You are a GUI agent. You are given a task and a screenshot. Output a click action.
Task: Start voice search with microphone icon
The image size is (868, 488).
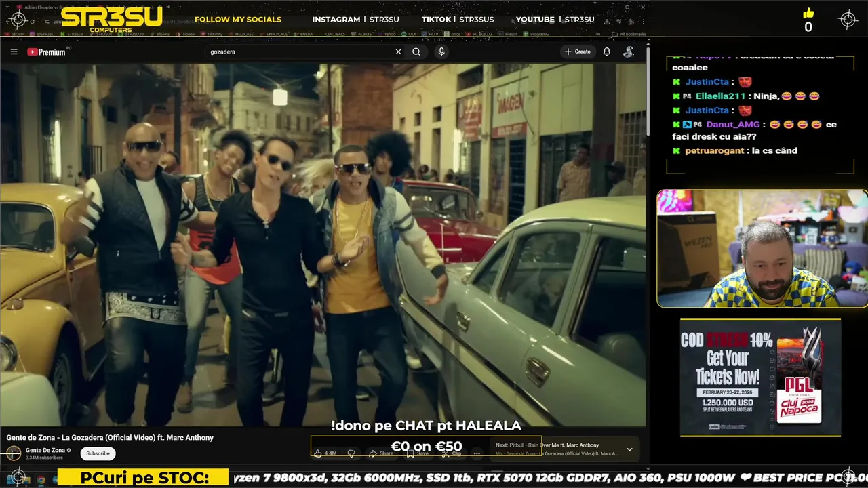point(441,52)
